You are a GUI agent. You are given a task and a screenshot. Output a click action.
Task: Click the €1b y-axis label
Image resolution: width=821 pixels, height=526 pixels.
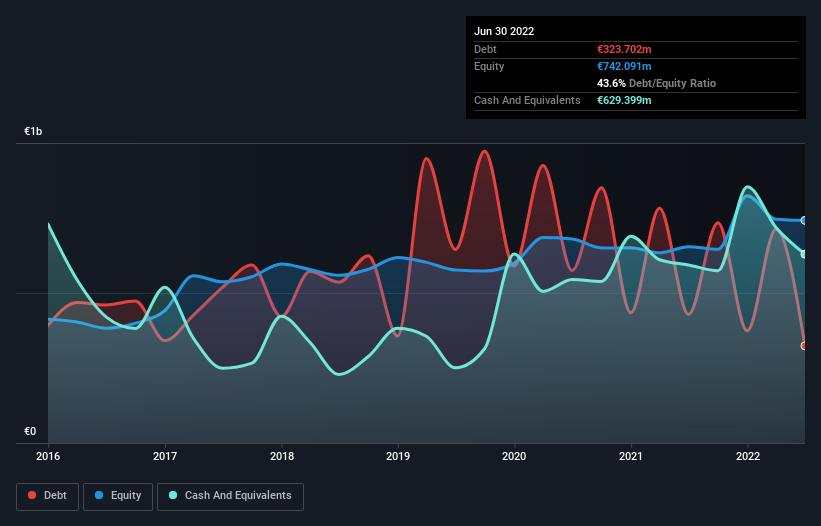click(x=33, y=131)
